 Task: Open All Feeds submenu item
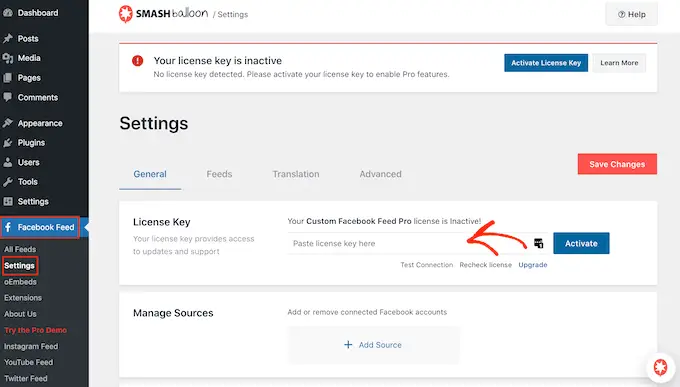pos(20,249)
